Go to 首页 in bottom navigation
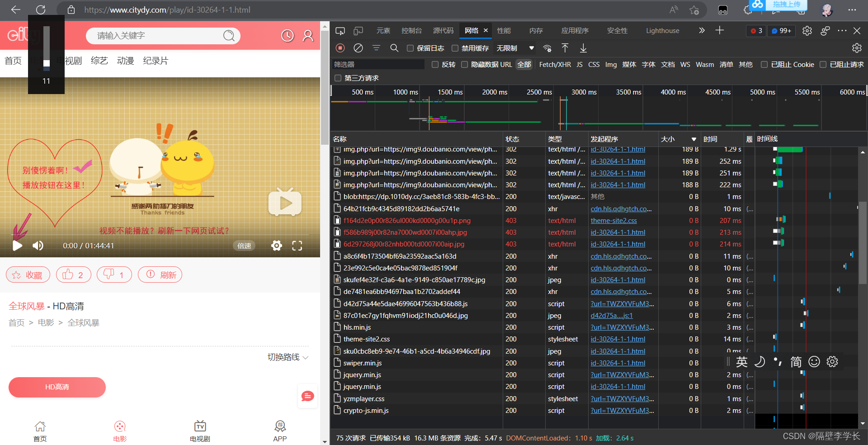868x445 pixels. (40, 431)
